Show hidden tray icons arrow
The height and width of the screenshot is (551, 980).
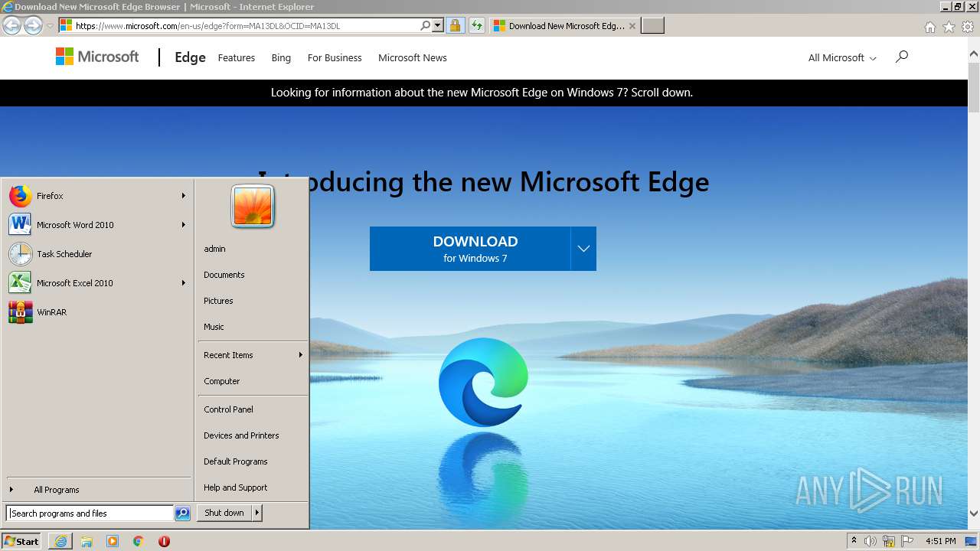[x=854, y=541]
